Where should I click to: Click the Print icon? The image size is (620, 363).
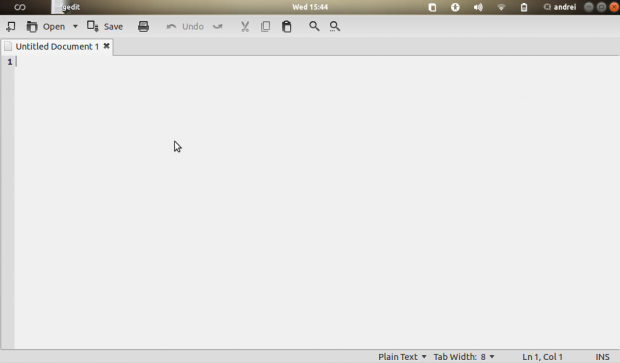pos(143,26)
